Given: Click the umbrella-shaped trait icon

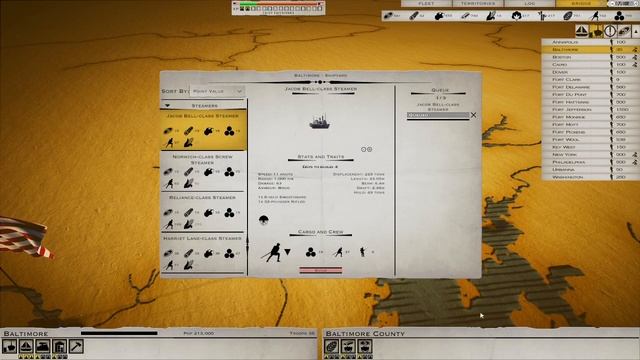Looking at the screenshot, I should (264, 220).
